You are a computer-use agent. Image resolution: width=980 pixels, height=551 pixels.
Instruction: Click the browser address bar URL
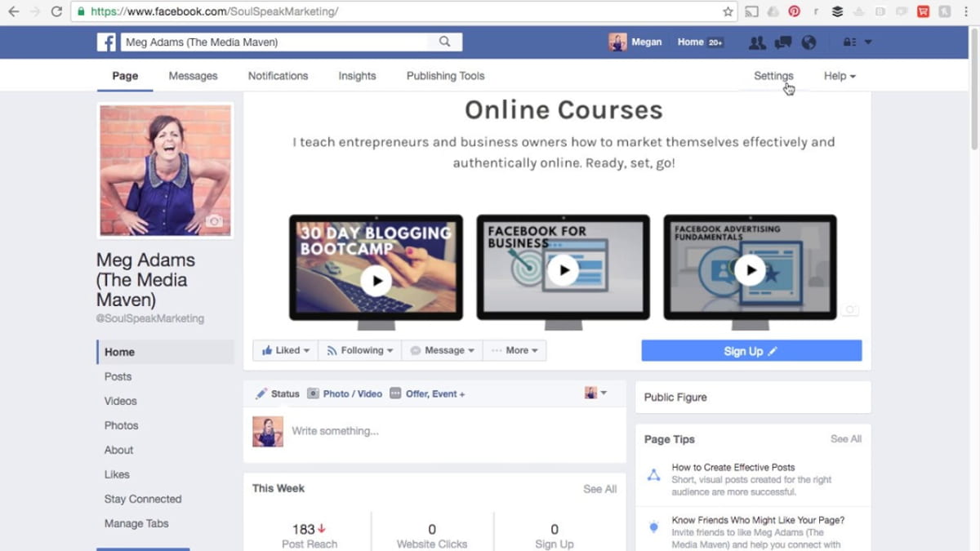coord(214,11)
